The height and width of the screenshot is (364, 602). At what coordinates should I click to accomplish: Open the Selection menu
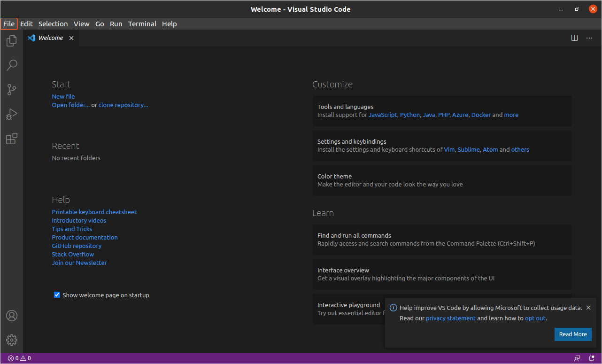[53, 24]
